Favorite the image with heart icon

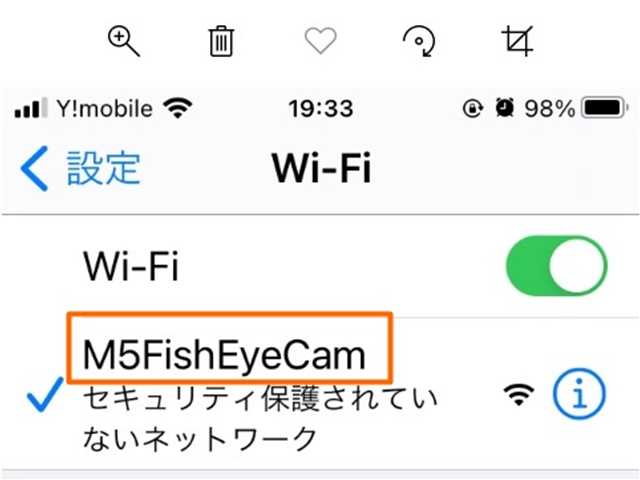(321, 40)
